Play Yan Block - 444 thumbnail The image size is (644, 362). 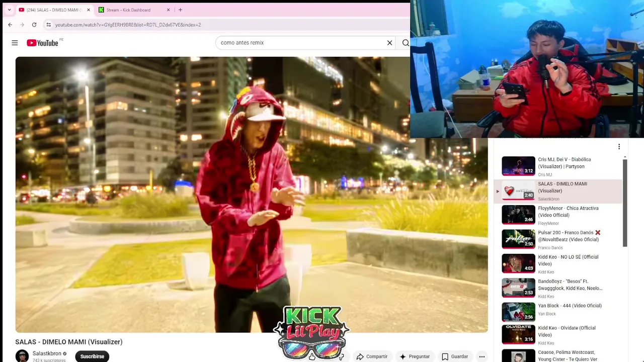click(x=518, y=312)
